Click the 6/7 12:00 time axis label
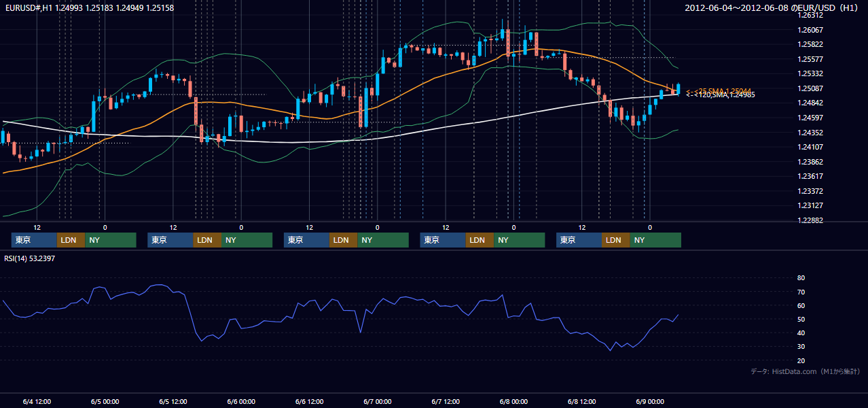 coord(446,401)
